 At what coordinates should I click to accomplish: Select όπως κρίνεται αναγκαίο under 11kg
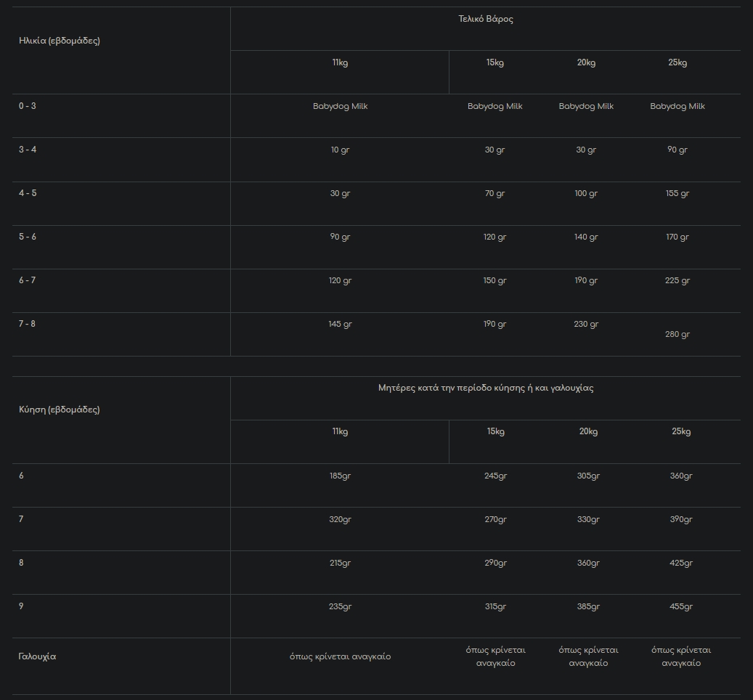click(x=340, y=656)
